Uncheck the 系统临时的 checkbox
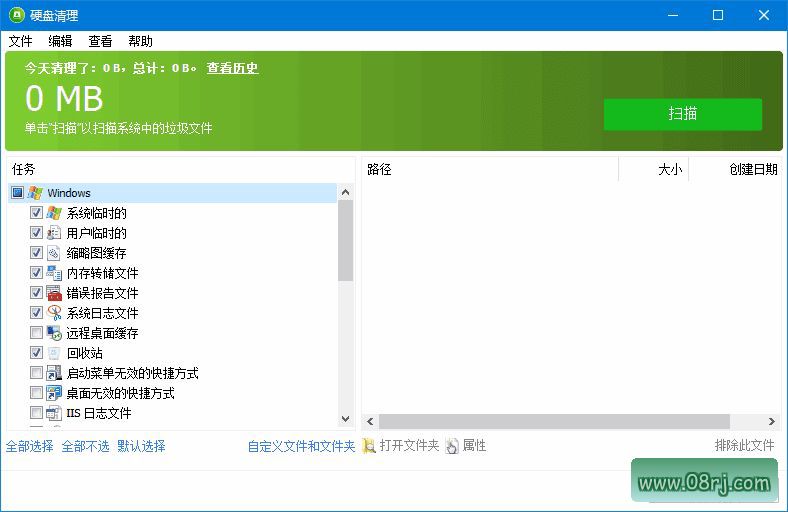 pos(36,213)
